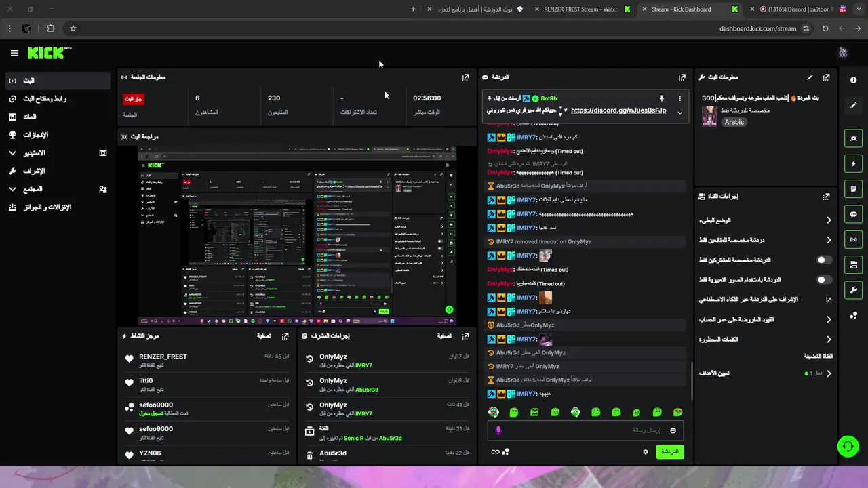Open profile avatar at top right
Screen dimensions: 868x488
[843, 53]
